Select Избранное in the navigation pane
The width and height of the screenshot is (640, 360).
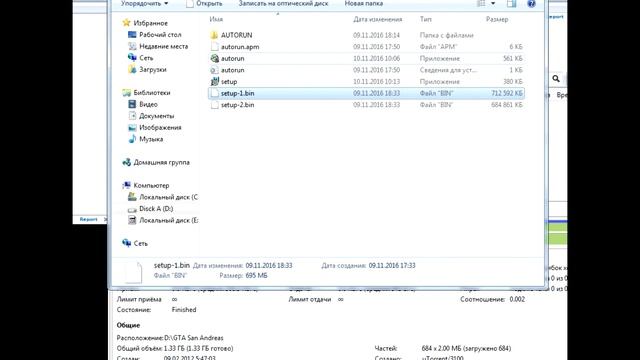pos(151,23)
